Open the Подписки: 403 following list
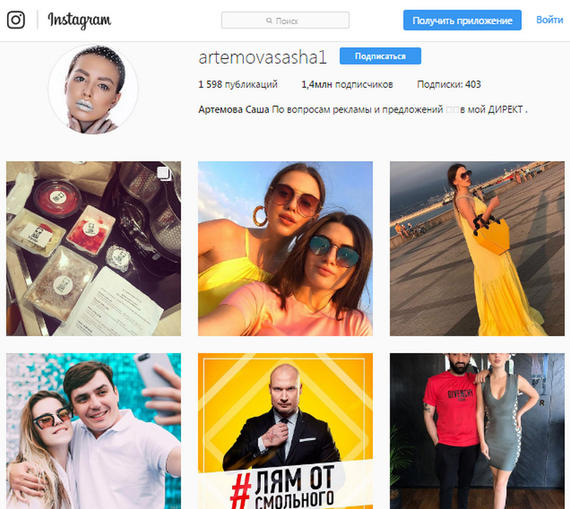Viewport: 570px width, 509px height. tap(449, 84)
